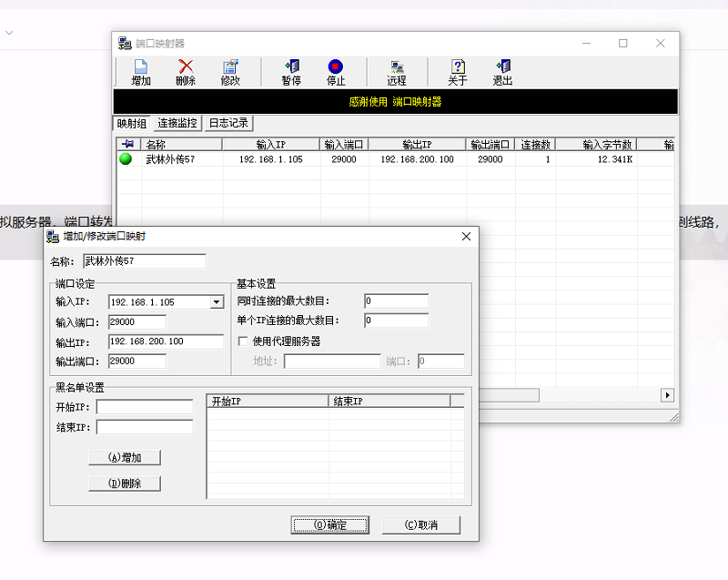Viewport: 728px width, 580px height.
Task: Minimize the 端口映射器 window
Action: pyautogui.click(x=586, y=43)
